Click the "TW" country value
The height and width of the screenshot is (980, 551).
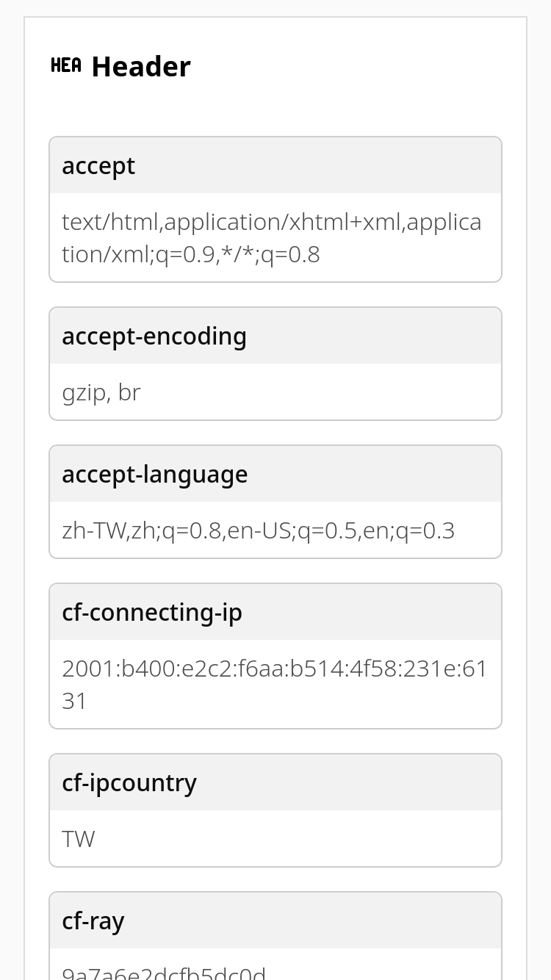[79, 839]
